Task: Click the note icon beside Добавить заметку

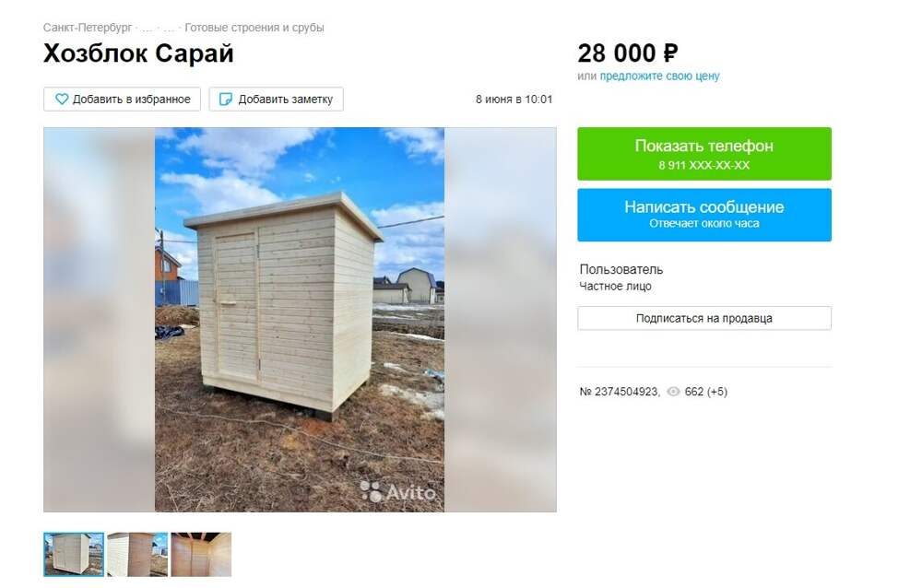Action: 225,100
